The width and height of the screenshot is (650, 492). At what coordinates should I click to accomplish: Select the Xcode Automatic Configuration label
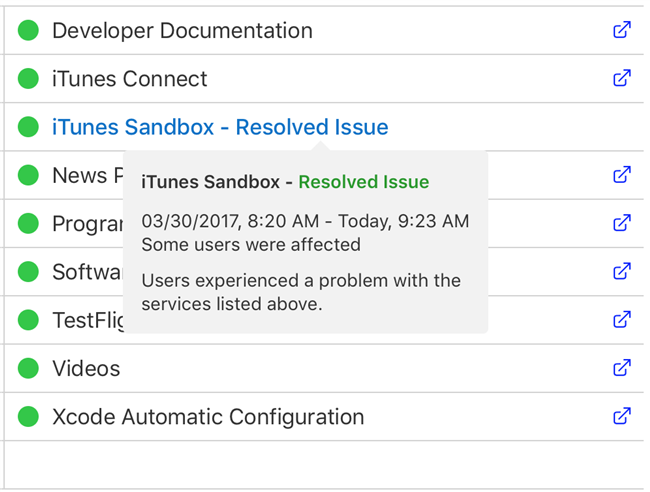(x=208, y=417)
